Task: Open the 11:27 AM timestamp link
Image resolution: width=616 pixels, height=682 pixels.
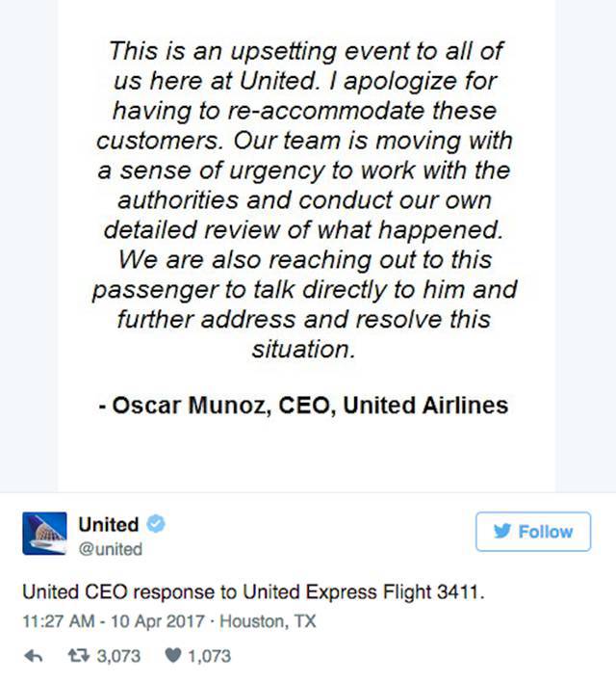Action: point(59,621)
